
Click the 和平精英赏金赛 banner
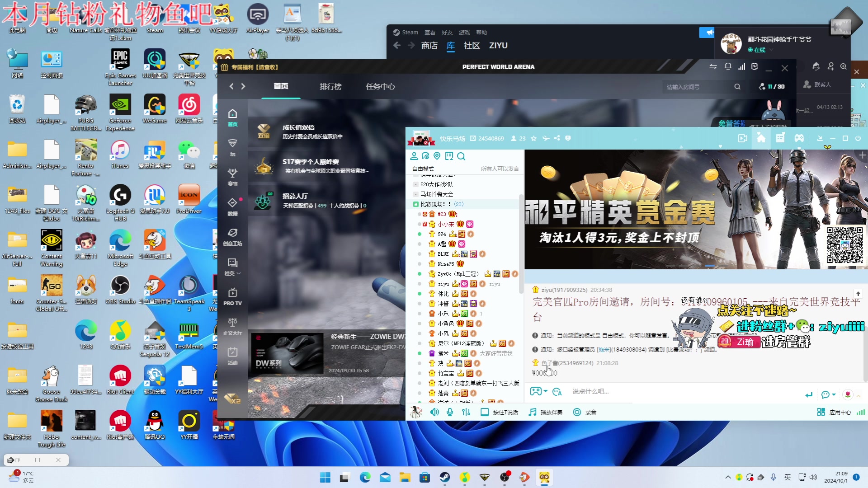[695, 210]
